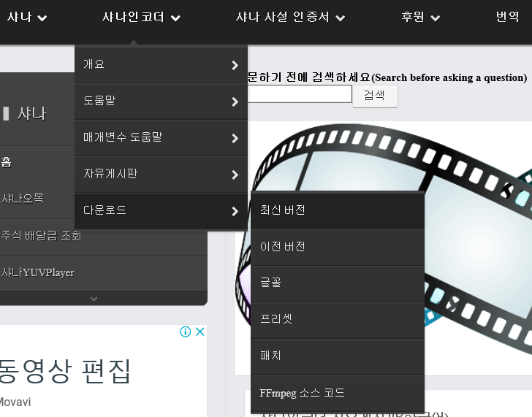This screenshot has height=417, width=532.
Task: Open the 프리셋 submenu item
Action: (337, 320)
